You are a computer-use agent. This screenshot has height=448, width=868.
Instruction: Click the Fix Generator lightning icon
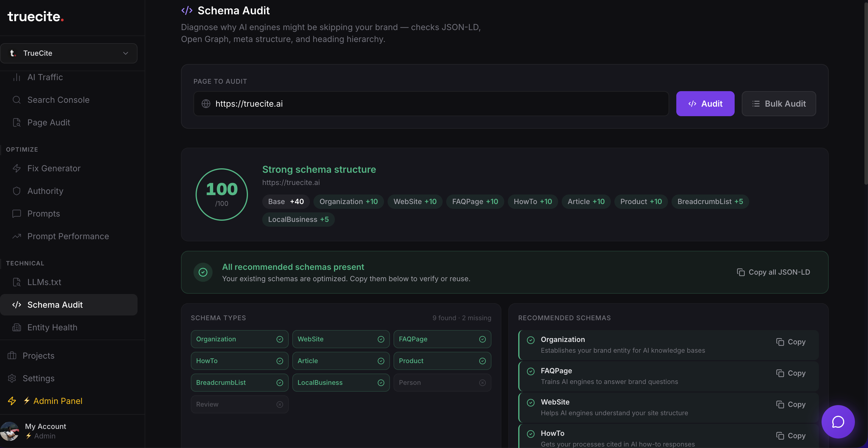[x=16, y=168]
